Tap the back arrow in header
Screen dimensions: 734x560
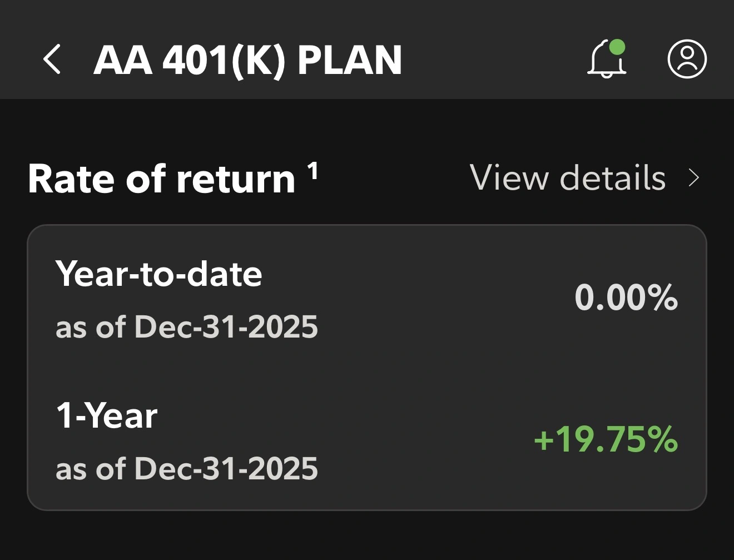52,60
